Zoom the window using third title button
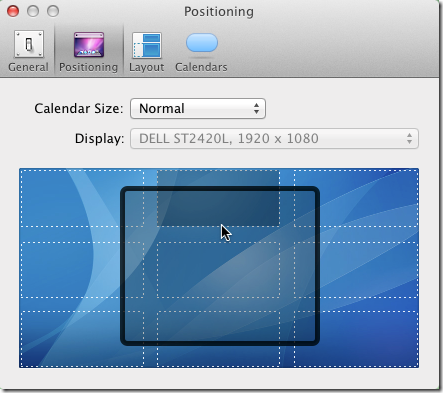Image resolution: width=443 pixels, height=393 pixels. (x=53, y=11)
